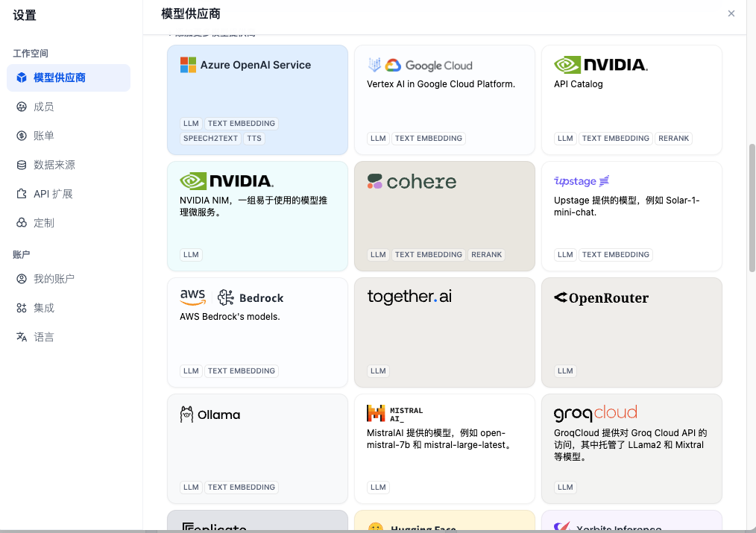Click the RERANK tag on cohere card

(487, 254)
